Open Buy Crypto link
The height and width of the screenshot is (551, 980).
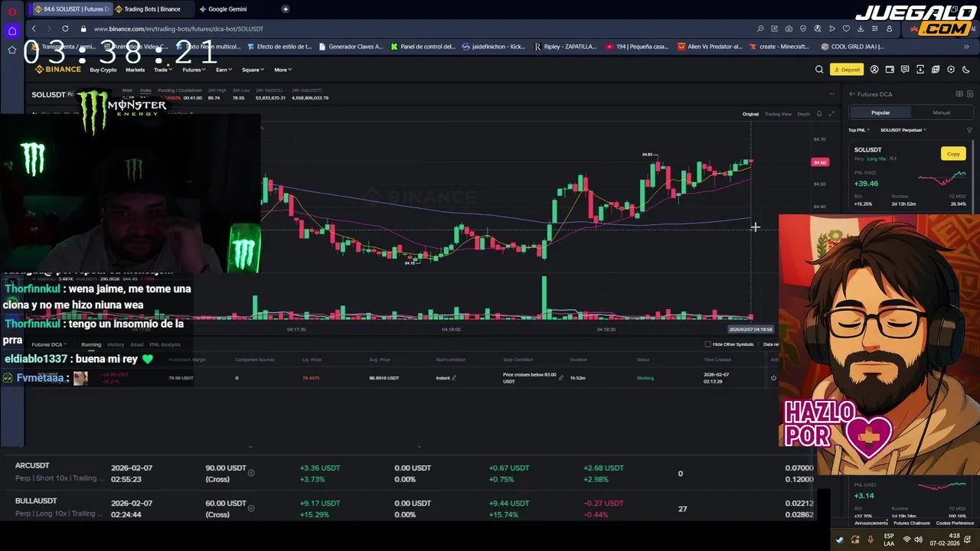[103, 70]
